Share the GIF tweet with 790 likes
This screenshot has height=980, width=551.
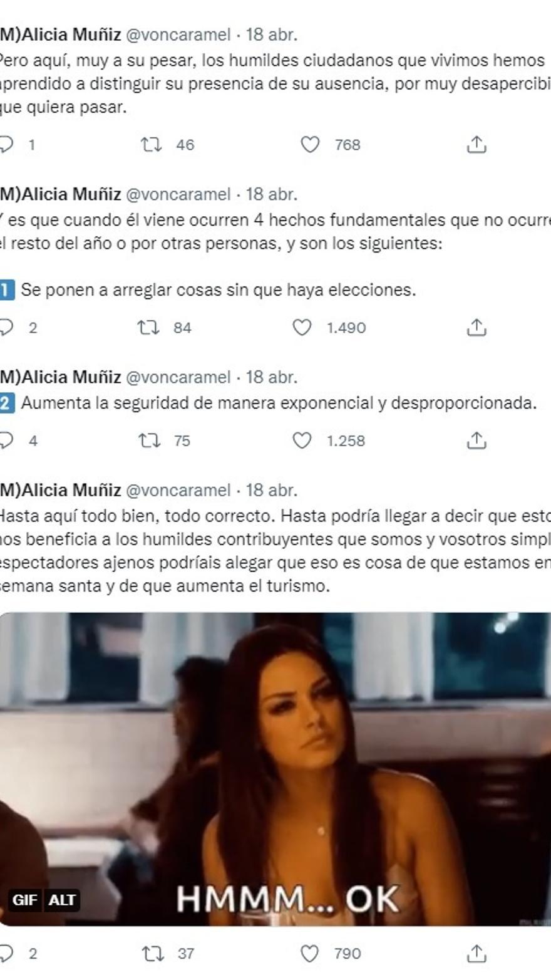pyautogui.click(x=476, y=953)
